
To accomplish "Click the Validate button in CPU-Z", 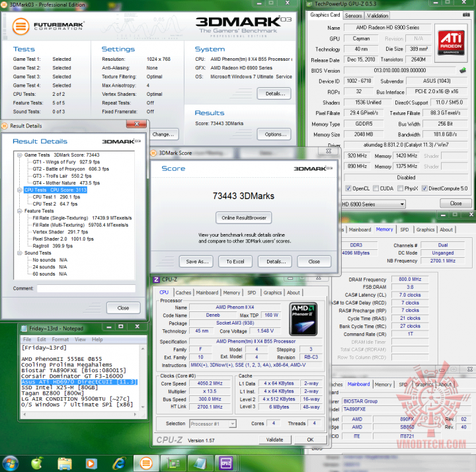I will [275, 440].
